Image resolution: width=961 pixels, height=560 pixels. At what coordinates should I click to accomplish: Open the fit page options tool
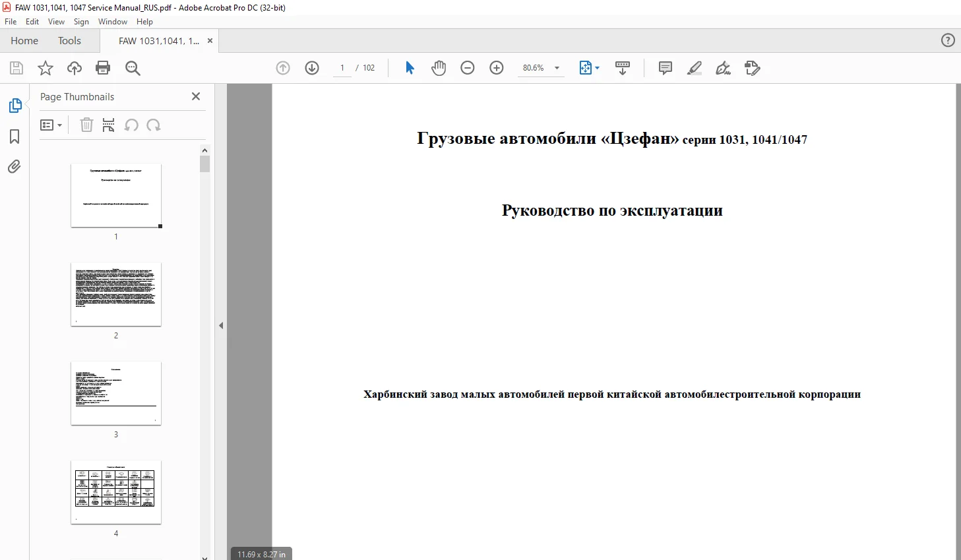(589, 68)
